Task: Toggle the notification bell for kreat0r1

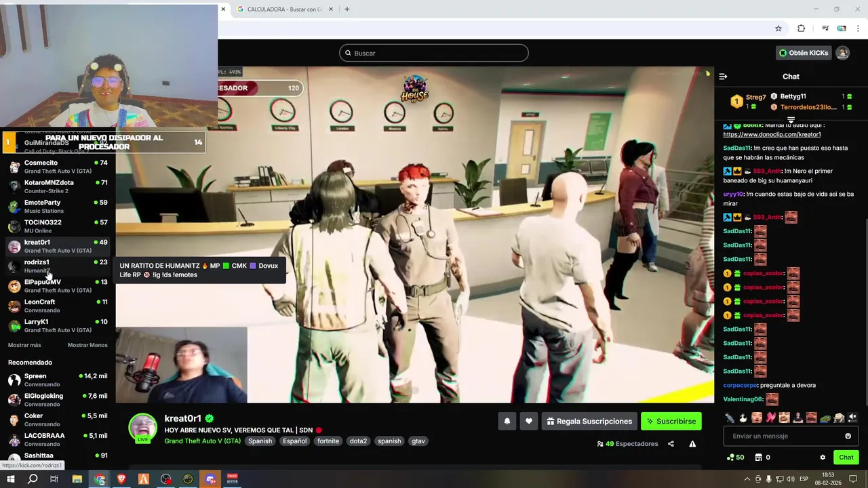Action: tap(507, 421)
